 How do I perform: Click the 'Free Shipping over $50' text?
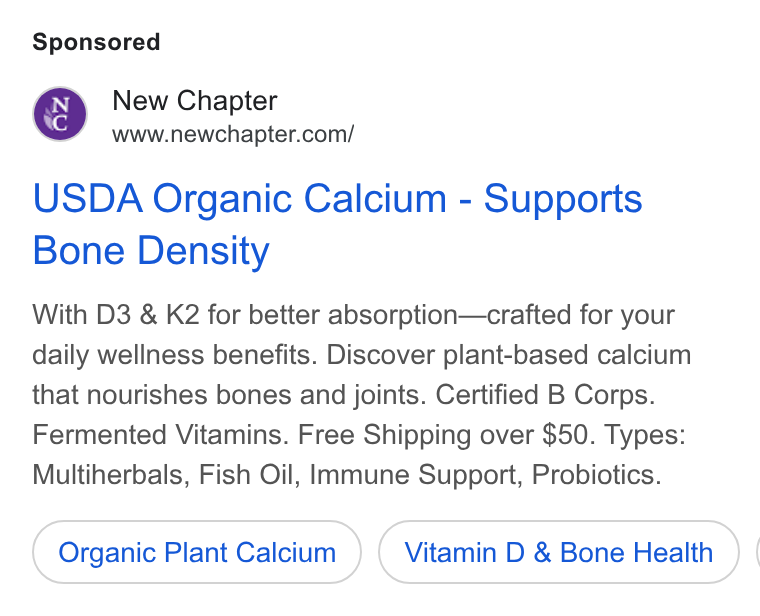click(445, 434)
